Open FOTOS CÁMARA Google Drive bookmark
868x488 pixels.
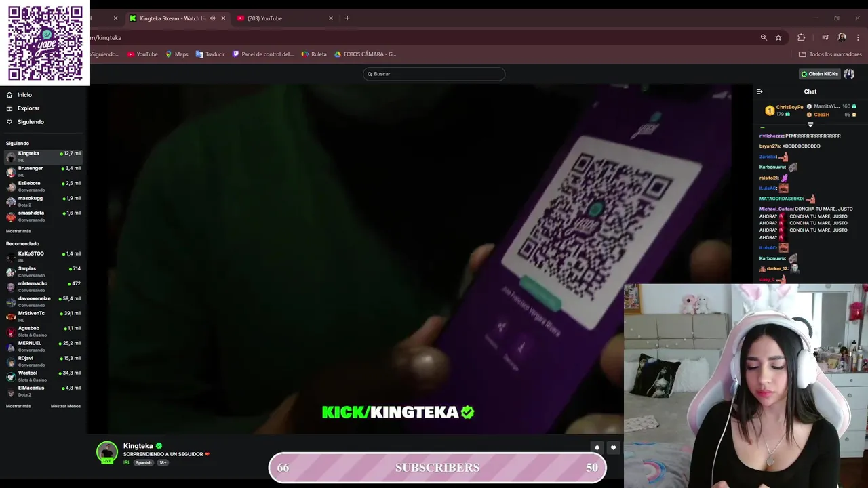pyautogui.click(x=365, y=54)
